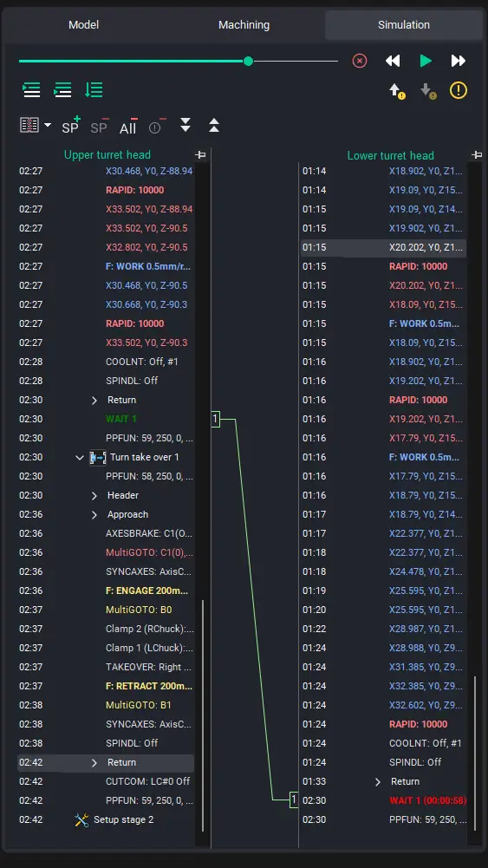Select the COOLNT: Off, #1 row at 02:28
The height and width of the screenshot is (868, 488).
[106, 362]
